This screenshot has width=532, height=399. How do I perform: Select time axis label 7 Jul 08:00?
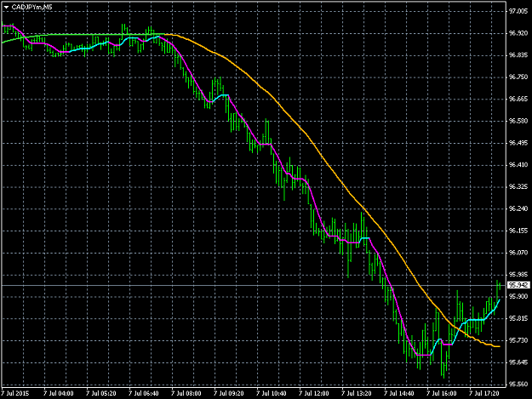[186, 394]
